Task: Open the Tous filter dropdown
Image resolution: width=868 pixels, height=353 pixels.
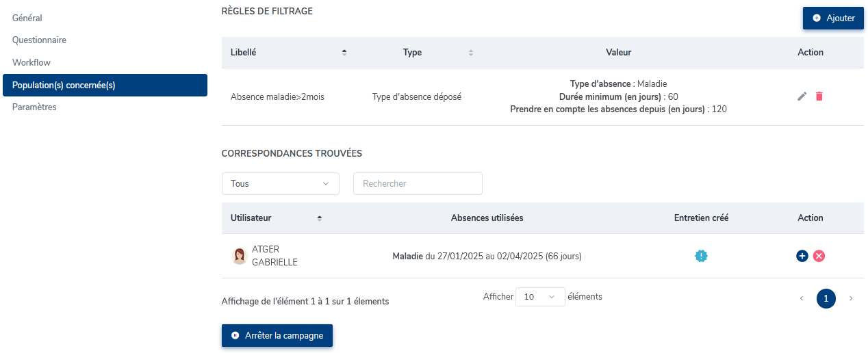Action: click(280, 183)
